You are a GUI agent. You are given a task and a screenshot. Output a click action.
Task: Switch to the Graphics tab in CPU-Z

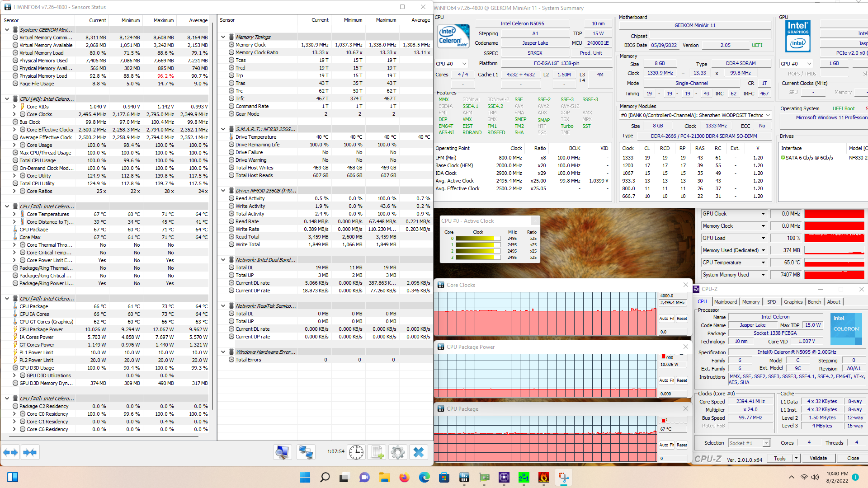[793, 302]
